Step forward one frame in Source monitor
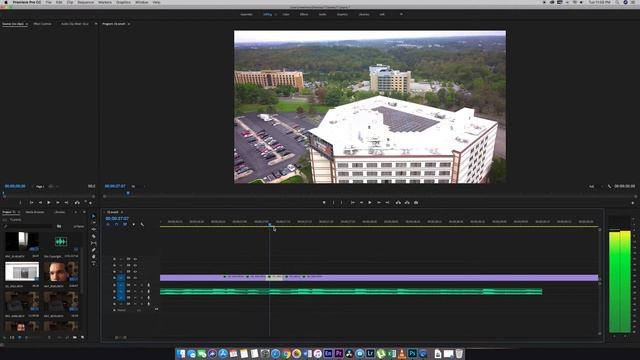Viewport: 640px width, 360px height. (x=58, y=202)
